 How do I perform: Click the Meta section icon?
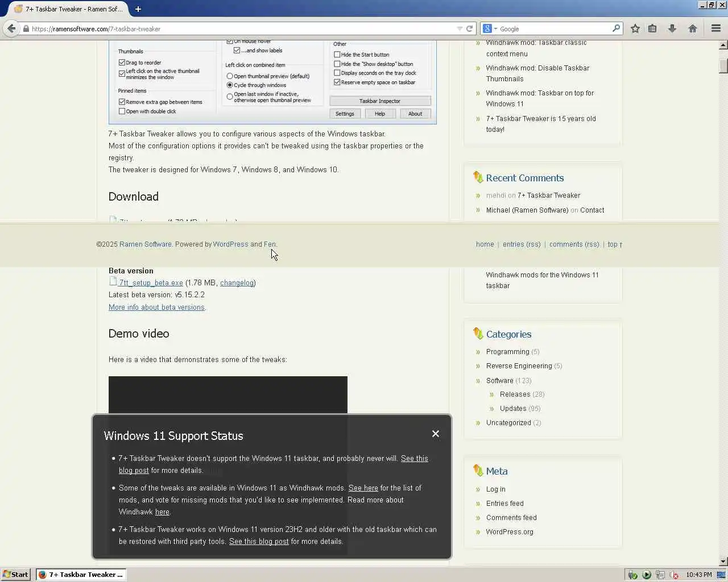pos(478,471)
